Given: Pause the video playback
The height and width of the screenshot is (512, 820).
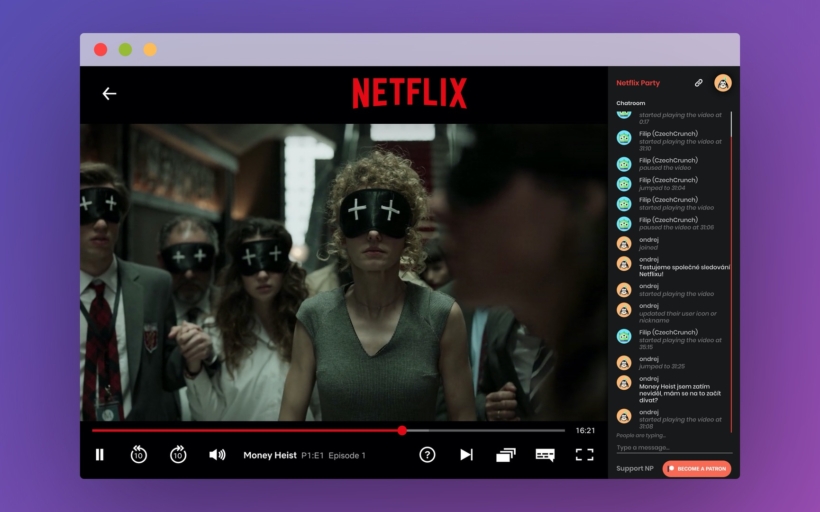Looking at the screenshot, I should [x=99, y=455].
